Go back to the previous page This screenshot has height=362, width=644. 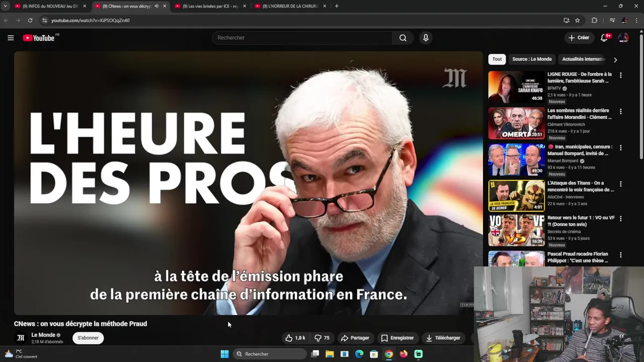[6, 20]
